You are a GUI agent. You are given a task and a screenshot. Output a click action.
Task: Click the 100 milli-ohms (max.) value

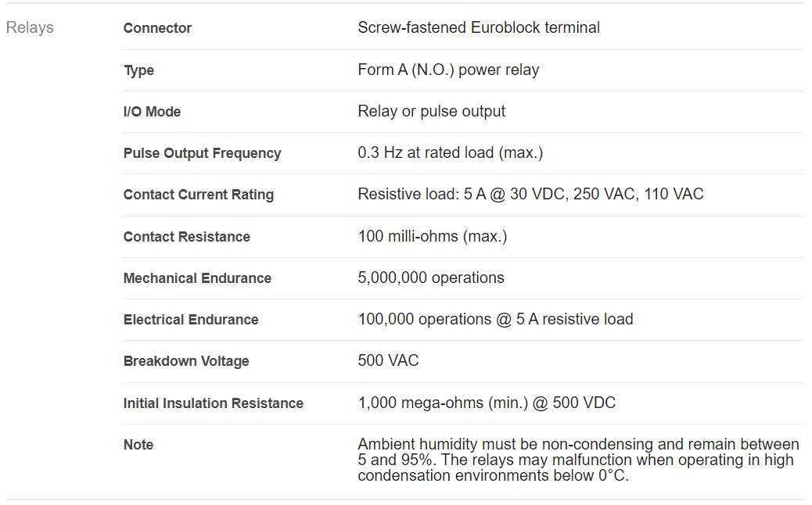432,236
